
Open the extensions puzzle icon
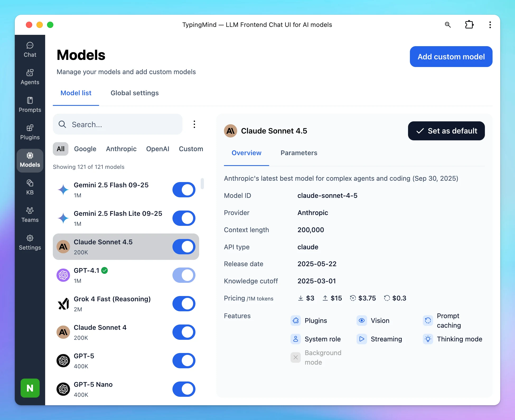[469, 25]
